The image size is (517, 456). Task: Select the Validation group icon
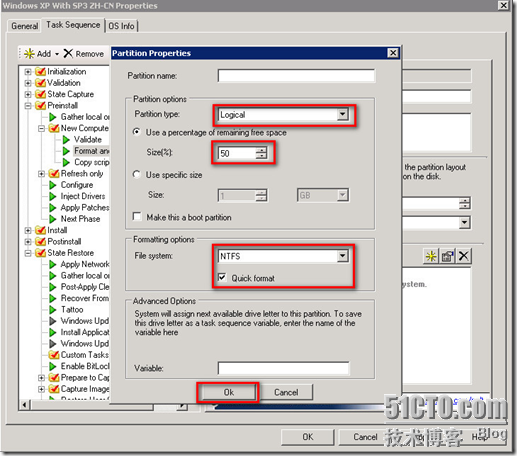tap(40, 83)
